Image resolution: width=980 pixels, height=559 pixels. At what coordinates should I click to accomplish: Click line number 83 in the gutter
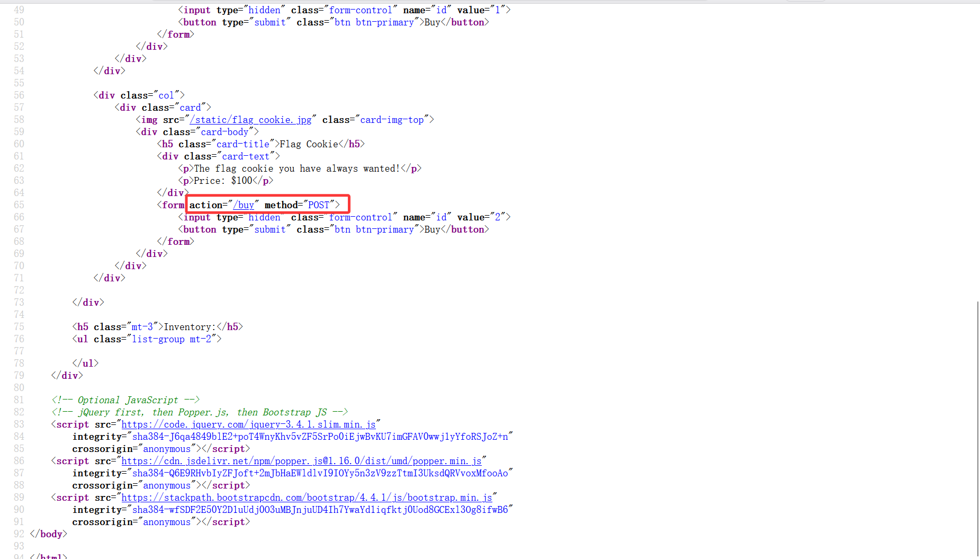tap(19, 424)
